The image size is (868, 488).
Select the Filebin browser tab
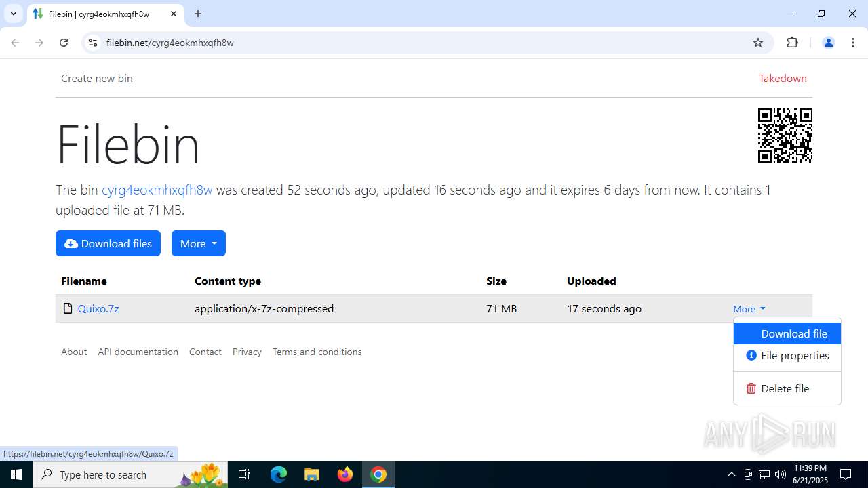[104, 14]
